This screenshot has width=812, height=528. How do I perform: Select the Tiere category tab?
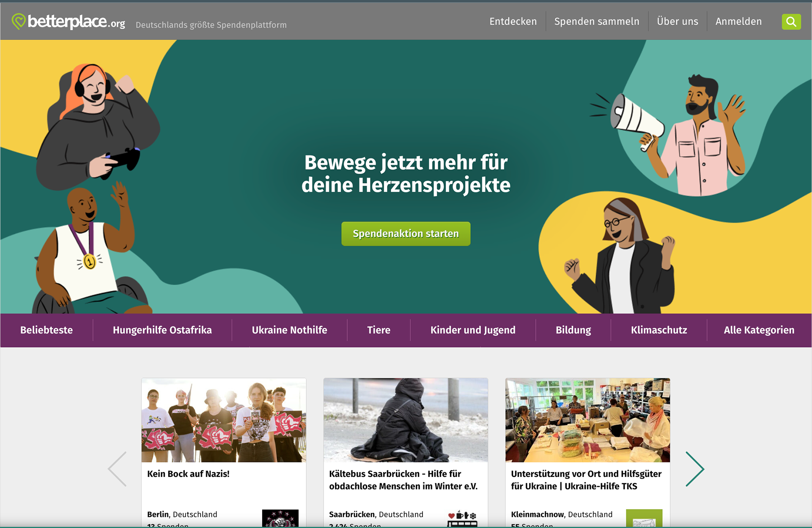point(379,330)
